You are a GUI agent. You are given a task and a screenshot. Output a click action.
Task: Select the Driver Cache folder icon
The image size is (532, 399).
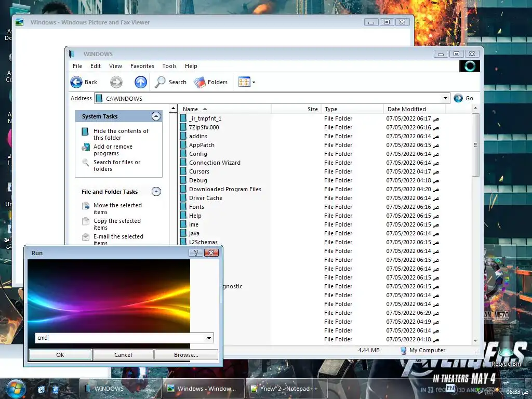pos(183,198)
